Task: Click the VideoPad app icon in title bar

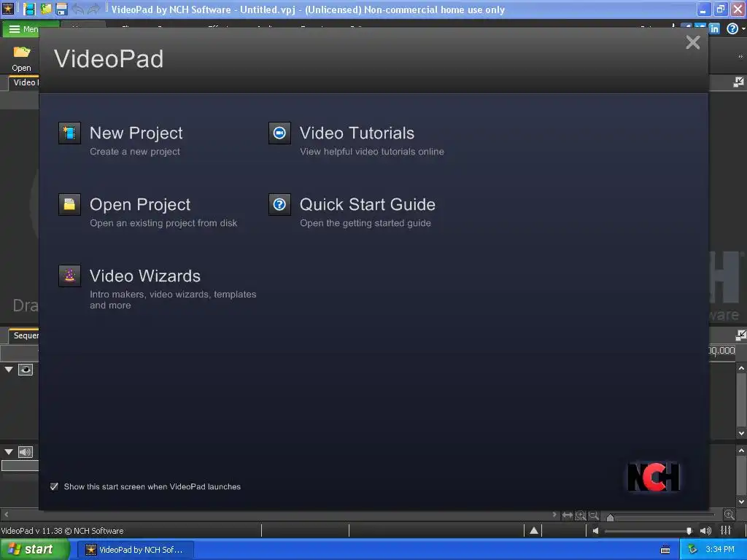Action: click(x=8, y=9)
